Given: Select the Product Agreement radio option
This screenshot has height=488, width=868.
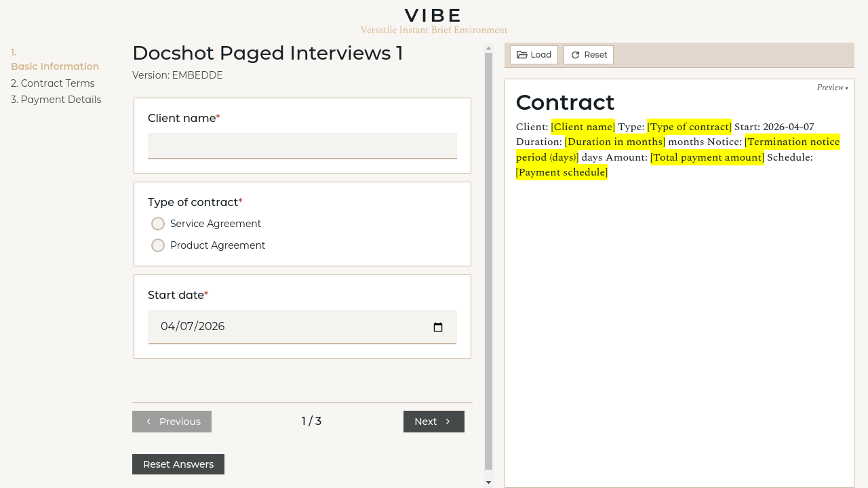Looking at the screenshot, I should [x=158, y=245].
